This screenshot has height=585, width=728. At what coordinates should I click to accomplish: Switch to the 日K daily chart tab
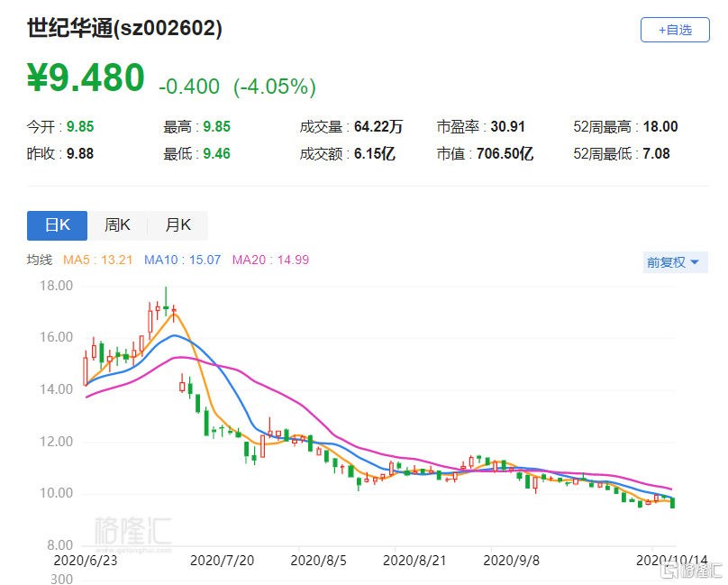pyautogui.click(x=57, y=225)
